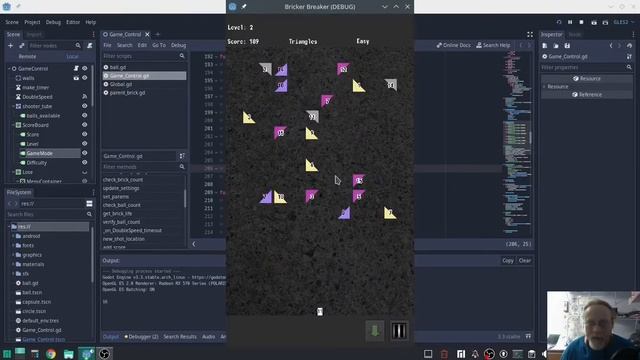Toggle visibility of GameControl node
This screenshot has height=360, width=640.
coord(84,69)
